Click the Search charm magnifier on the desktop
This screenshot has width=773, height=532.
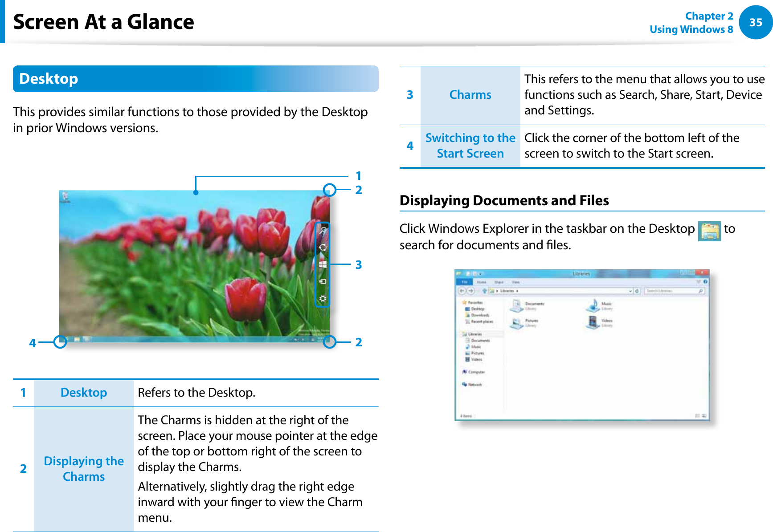click(323, 231)
